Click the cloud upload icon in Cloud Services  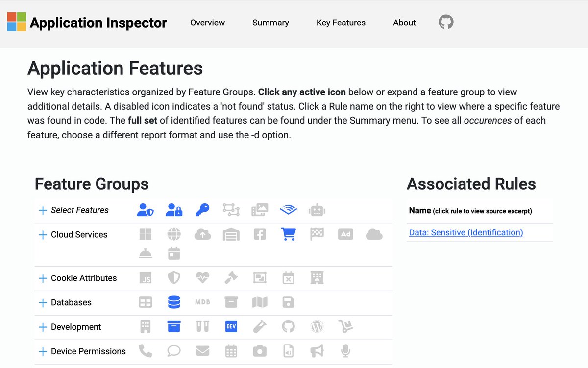point(202,234)
